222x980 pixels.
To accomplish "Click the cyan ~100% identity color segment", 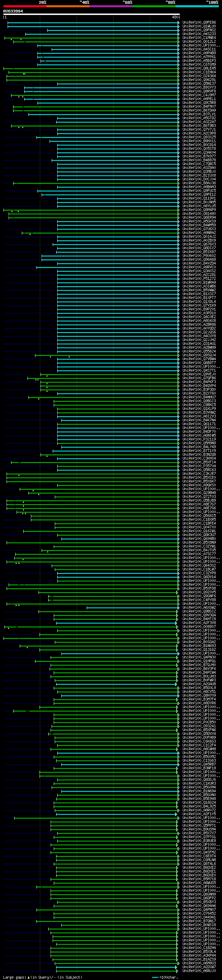I will click(197, 6).
